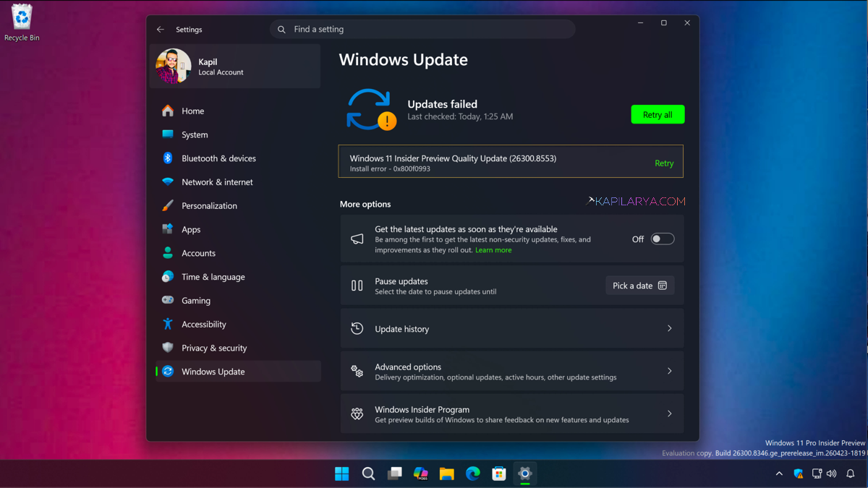This screenshot has height=488, width=868.
Task: Click the Windows Update page heading
Action: [x=404, y=60]
